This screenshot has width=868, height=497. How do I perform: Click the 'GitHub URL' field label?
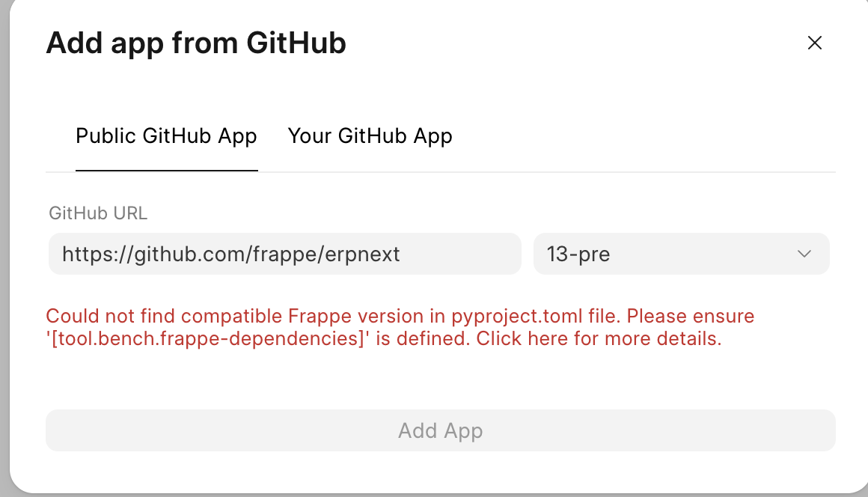tap(98, 213)
